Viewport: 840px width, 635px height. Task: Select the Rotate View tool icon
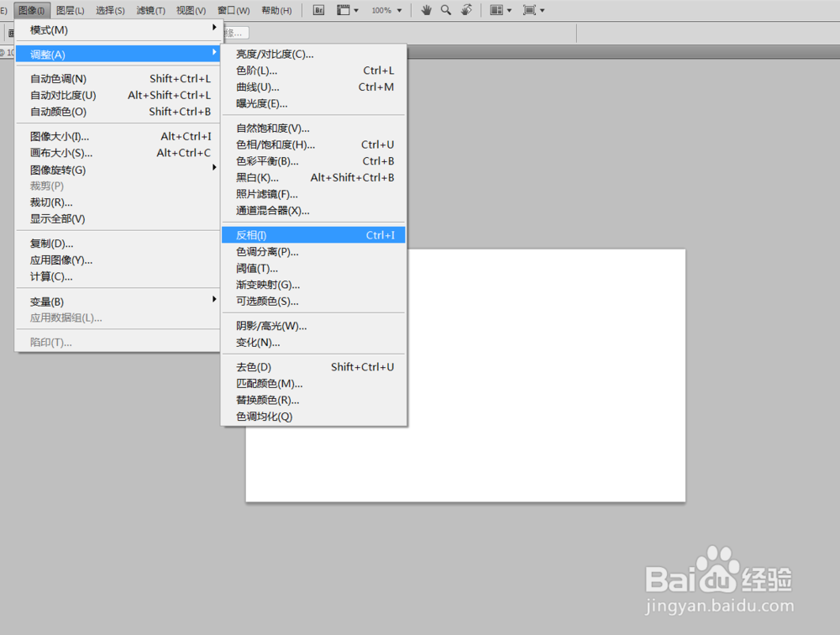tap(466, 10)
